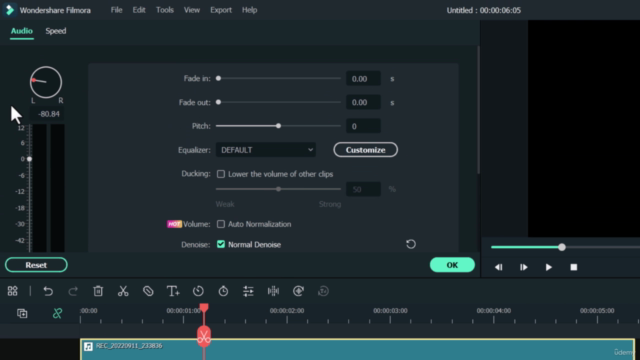This screenshot has width=640, height=360.
Task: Click the Wondershare Filmora logo icon
Action: click(x=9, y=10)
